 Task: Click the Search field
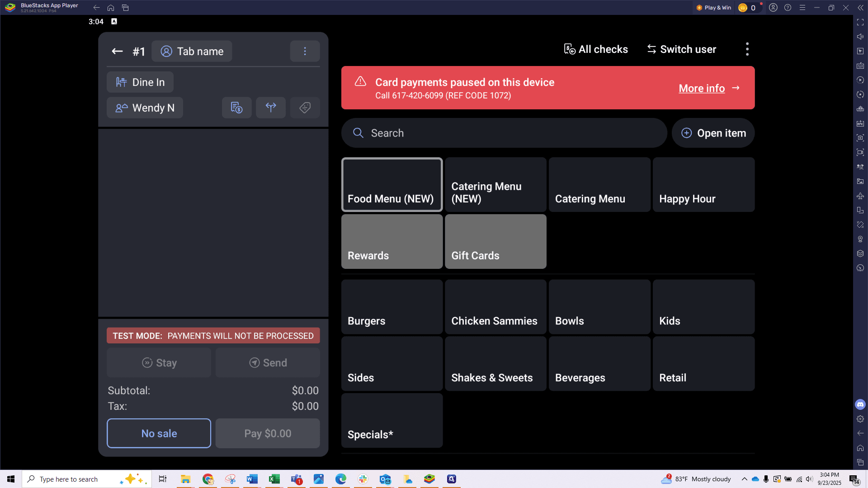point(504,133)
